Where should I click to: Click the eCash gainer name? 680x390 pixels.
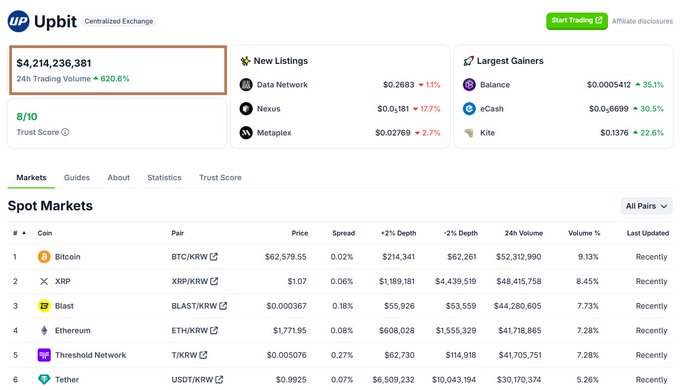(x=492, y=108)
